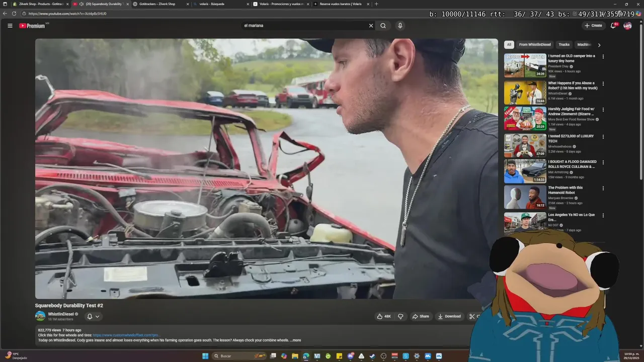Switch to Gotitrackers Zilverk Shop tab
The width and height of the screenshot is (644, 362).
coord(160,4)
